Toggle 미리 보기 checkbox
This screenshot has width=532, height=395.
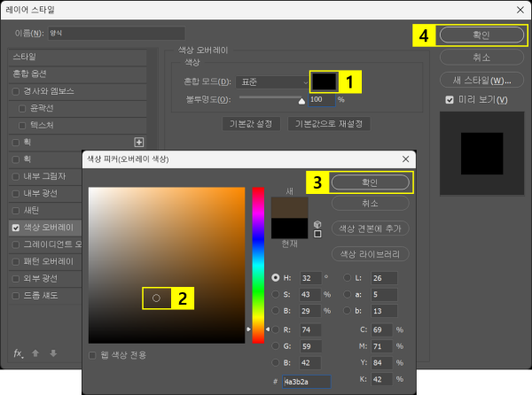(x=450, y=100)
